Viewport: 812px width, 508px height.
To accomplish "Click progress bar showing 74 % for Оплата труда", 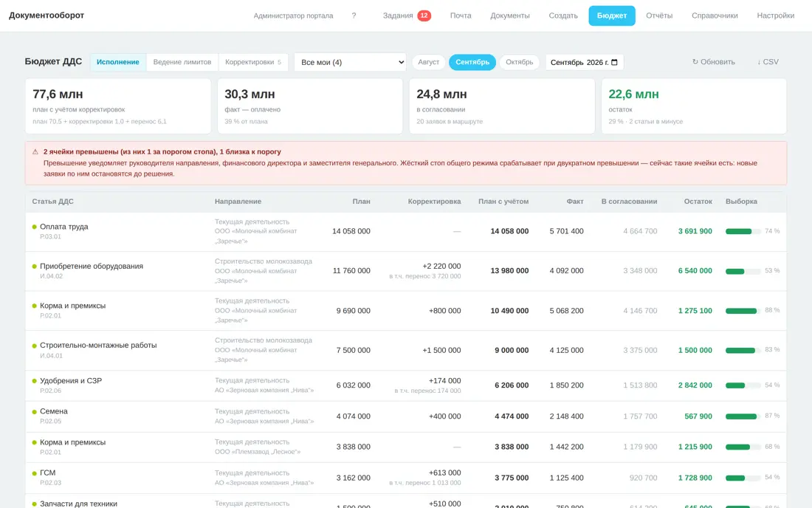I will pos(743,231).
